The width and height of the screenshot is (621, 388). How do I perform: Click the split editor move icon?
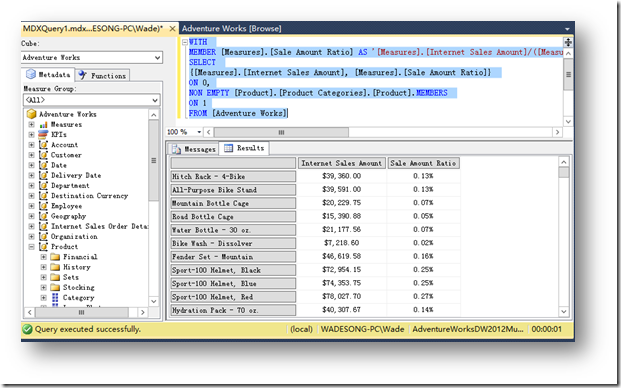pyautogui.click(x=568, y=42)
